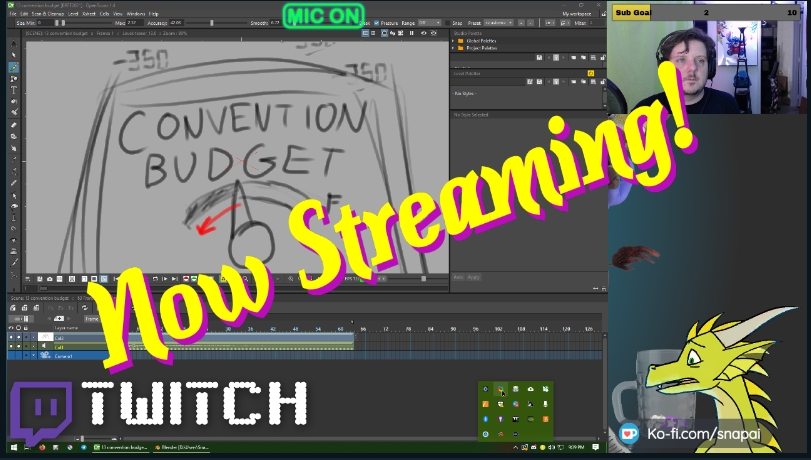
Task: Click the remove preset minus button
Action: (531, 23)
